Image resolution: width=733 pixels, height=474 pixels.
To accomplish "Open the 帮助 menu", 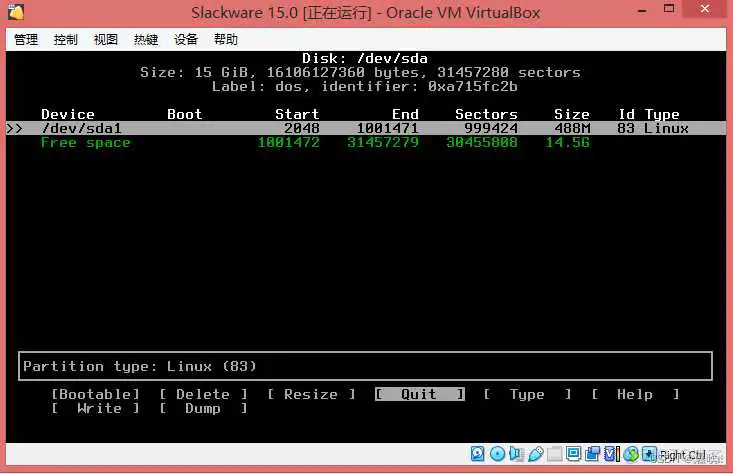I will 226,40.
